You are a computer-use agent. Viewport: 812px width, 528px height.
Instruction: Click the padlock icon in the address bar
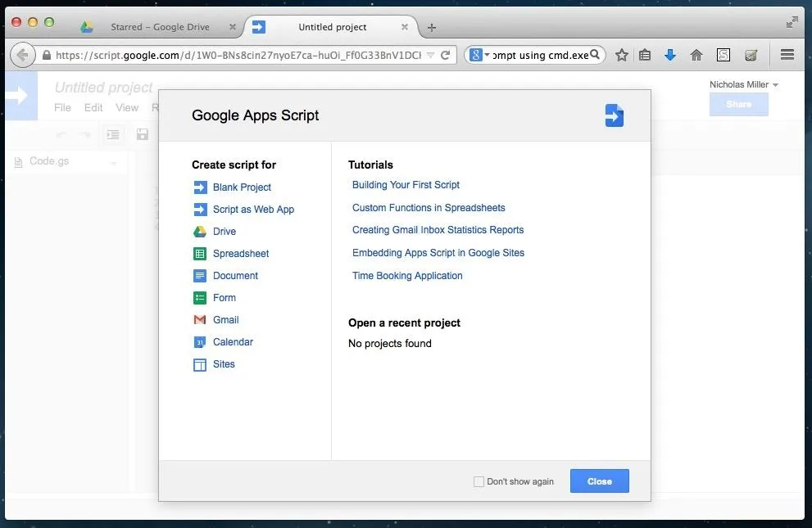tap(47, 55)
